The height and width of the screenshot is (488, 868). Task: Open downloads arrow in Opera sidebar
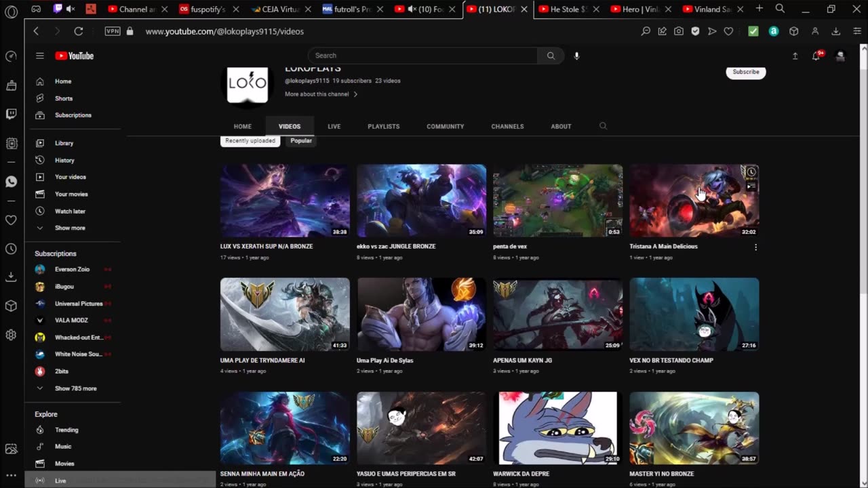click(11, 277)
